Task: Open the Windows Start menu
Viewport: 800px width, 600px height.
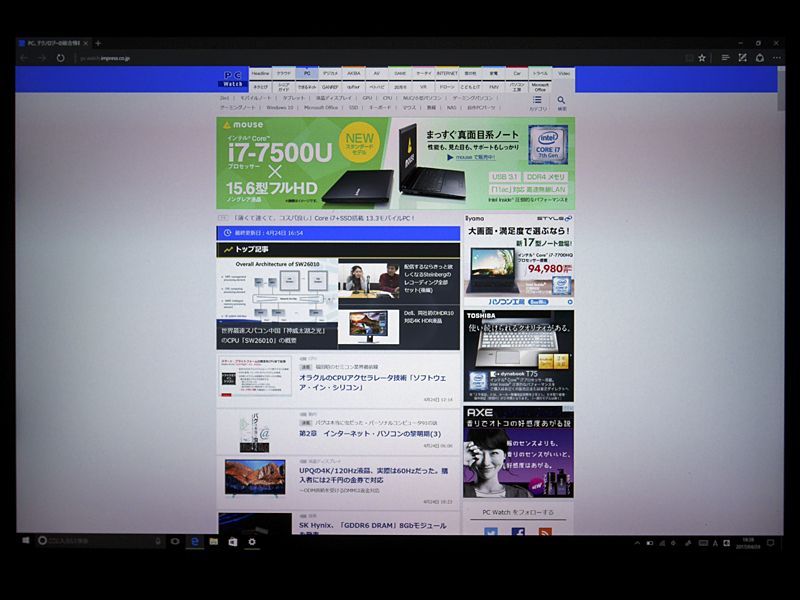Action: pos(26,541)
